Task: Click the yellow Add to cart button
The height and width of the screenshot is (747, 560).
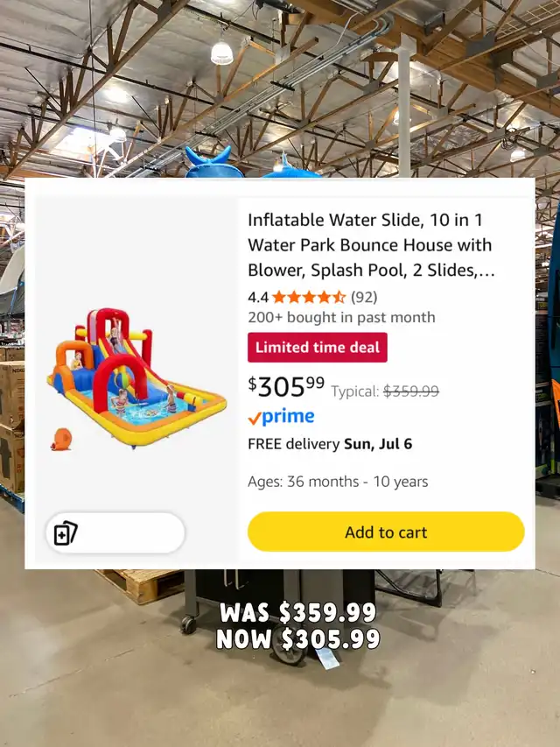Action: pyautogui.click(x=386, y=532)
